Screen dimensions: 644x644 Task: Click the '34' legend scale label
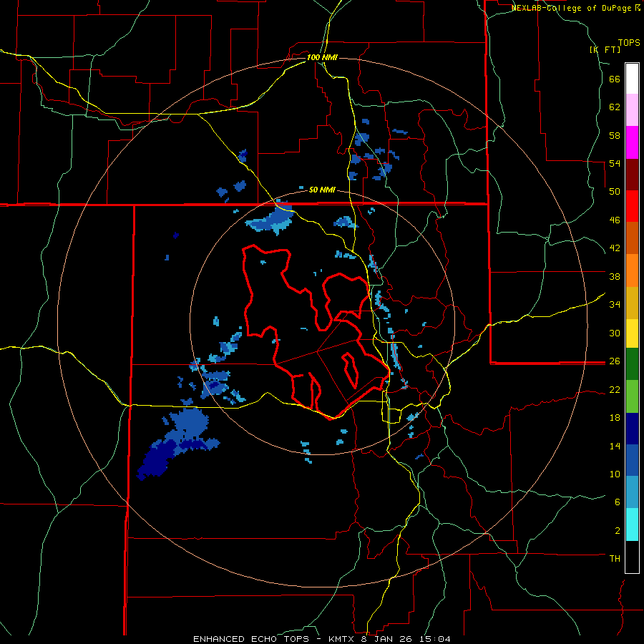tap(615, 305)
